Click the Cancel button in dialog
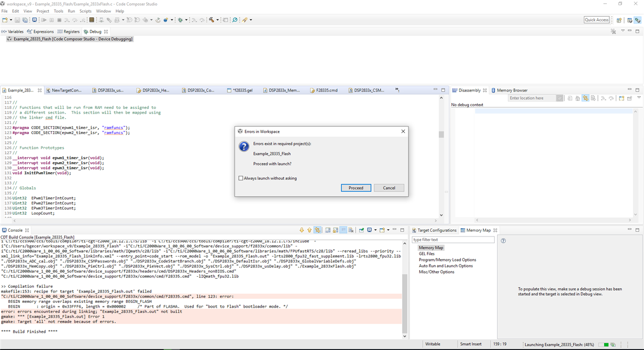The image size is (644, 350). (389, 188)
